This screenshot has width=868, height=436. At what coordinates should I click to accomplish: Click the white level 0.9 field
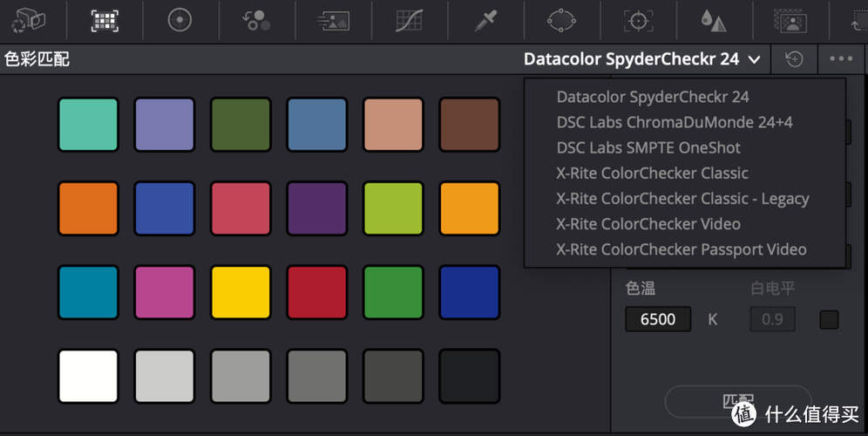[772, 319]
